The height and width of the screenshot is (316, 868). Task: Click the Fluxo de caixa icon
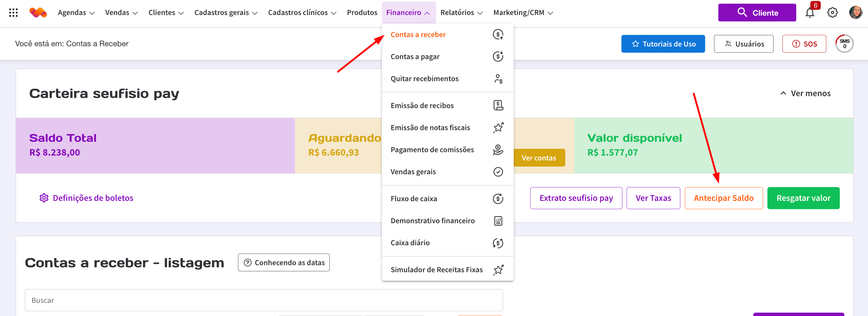[498, 198]
